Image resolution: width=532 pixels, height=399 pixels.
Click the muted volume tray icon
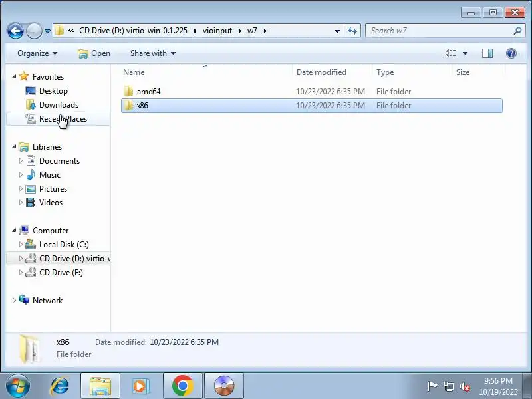464,386
